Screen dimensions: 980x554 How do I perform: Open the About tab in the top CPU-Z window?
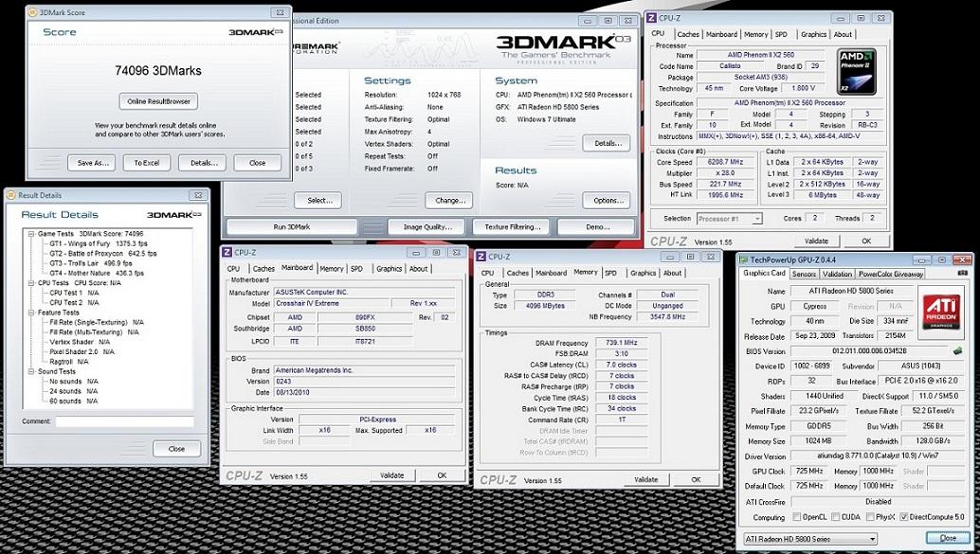843,34
